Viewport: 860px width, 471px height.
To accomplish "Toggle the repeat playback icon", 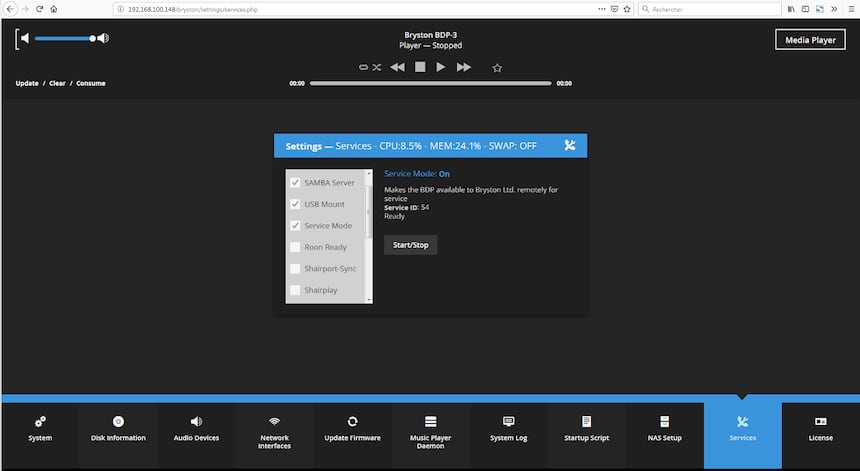I will 363,67.
